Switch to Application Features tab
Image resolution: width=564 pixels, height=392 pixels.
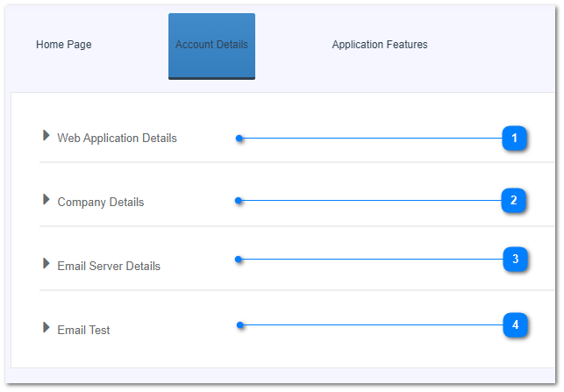[x=379, y=45]
